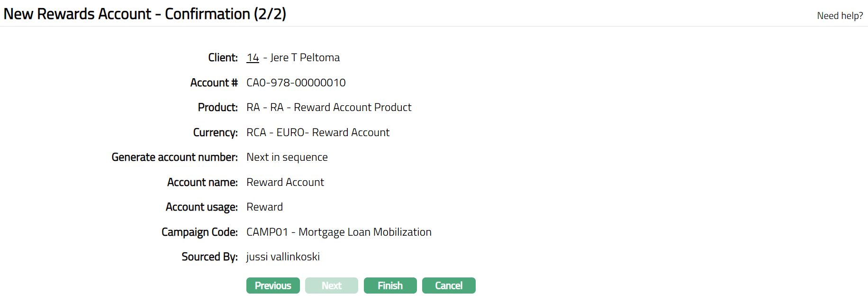868x304 pixels.
Task: Click the "Next in sequence" value
Action: [x=287, y=157]
